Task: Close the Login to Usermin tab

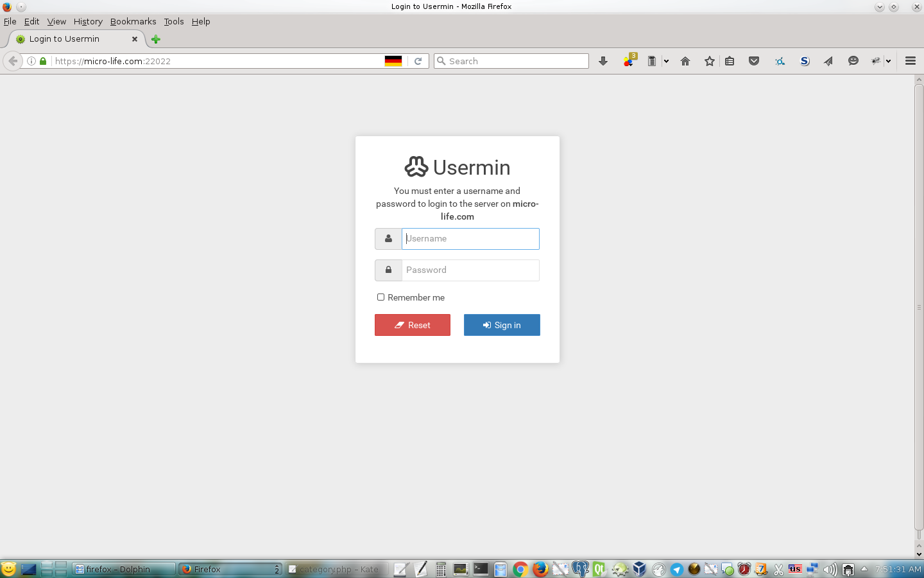Action: [135, 39]
